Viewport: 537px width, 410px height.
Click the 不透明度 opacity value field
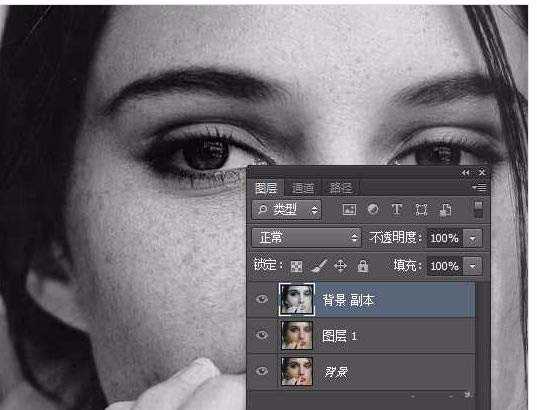click(x=445, y=238)
